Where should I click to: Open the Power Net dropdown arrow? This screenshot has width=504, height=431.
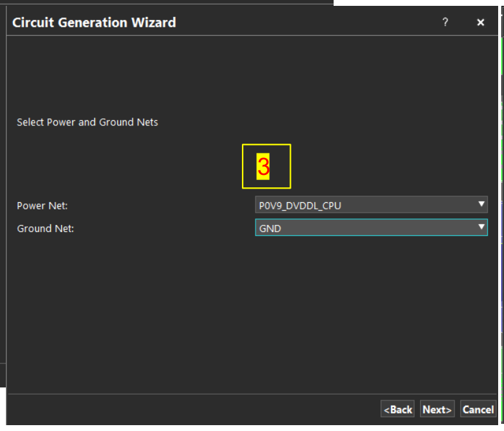[x=481, y=204]
